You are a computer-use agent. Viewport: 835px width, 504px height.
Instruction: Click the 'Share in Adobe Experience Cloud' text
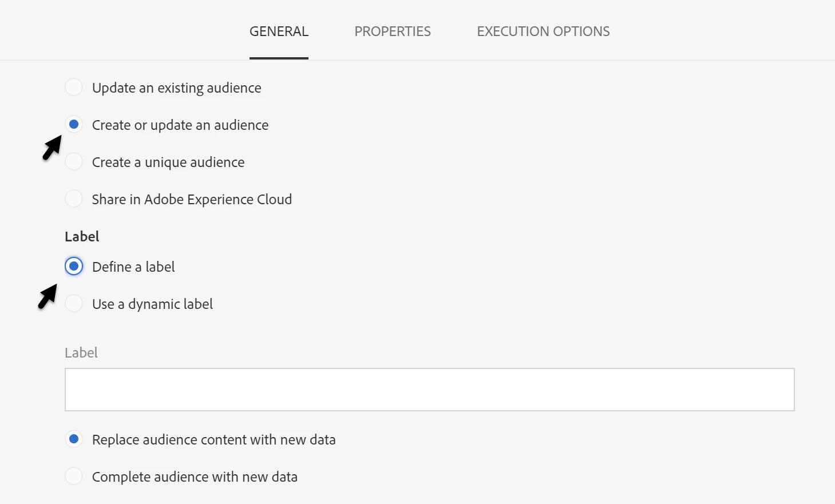[x=192, y=200]
